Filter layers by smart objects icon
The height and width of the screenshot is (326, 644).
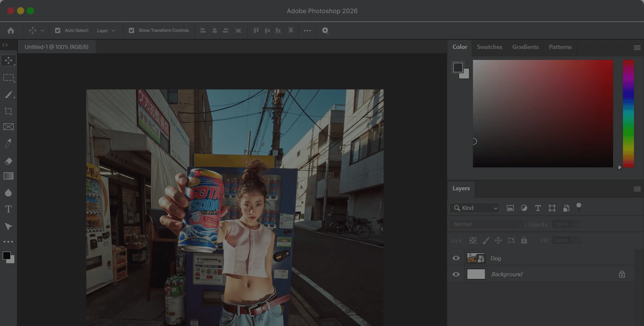pos(566,208)
